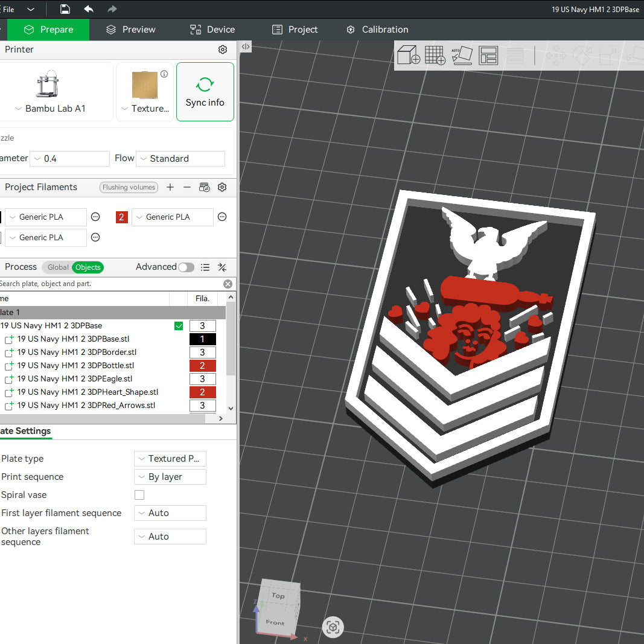
Task: Collapse the sidebar with the panel toggle
Action: pyautogui.click(x=245, y=46)
